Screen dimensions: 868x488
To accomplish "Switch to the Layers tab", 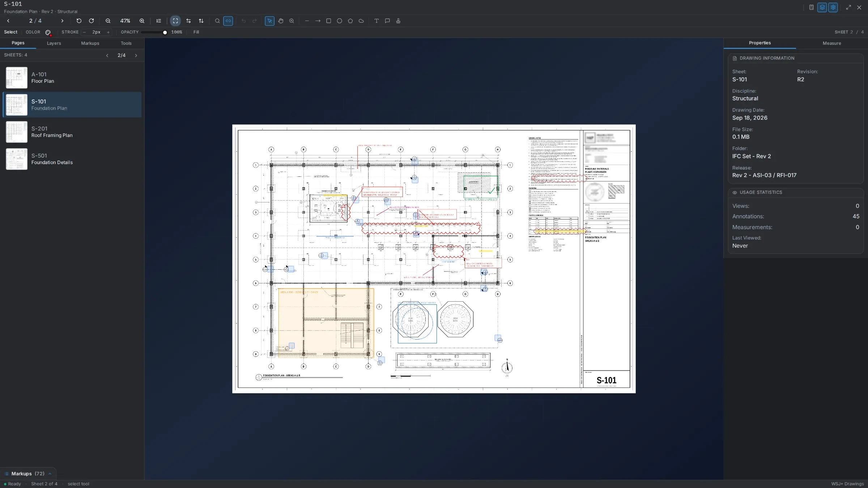I will 54,43.
